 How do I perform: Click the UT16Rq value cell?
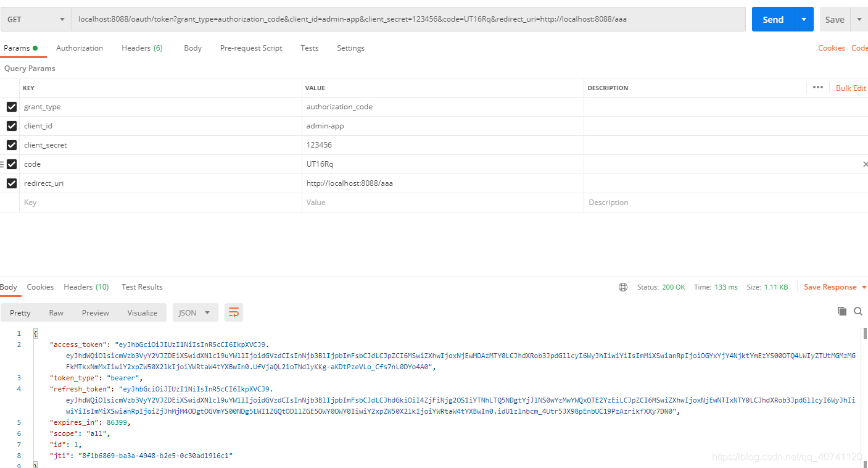443,164
